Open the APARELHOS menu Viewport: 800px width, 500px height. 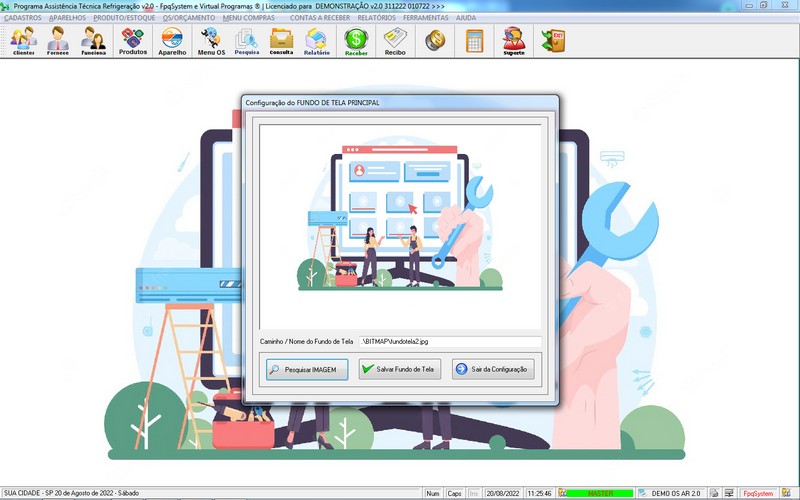click(x=67, y=17)
